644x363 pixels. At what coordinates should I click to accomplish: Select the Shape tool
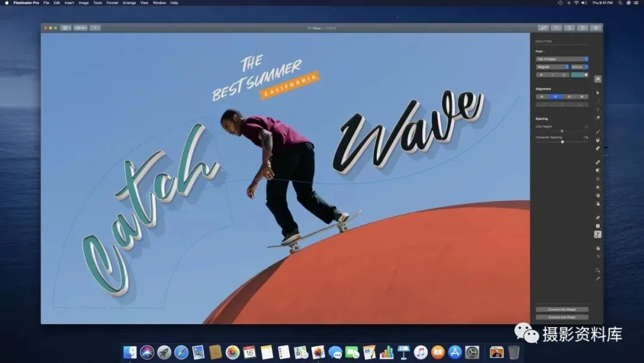597,226
